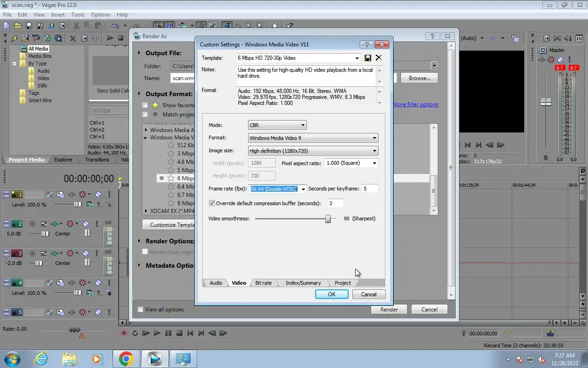Click the Open folder icon in main toolbar

18,26
